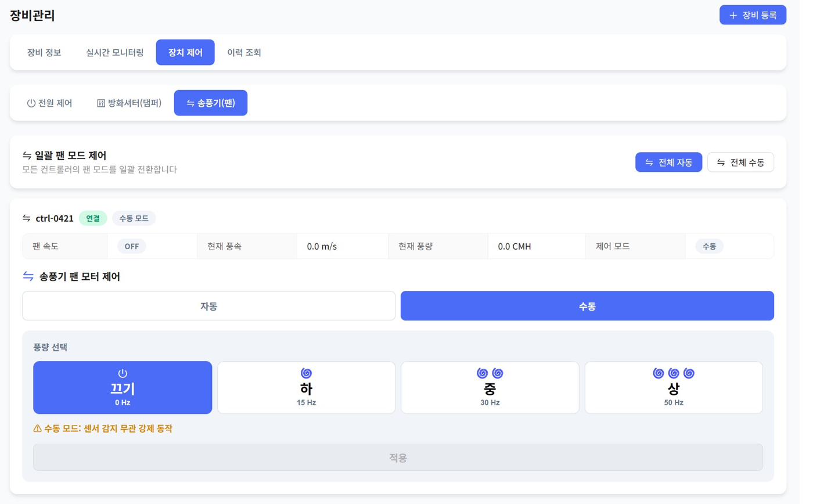Switch to 전원 제어 sub-tab
This screenshot has height=504, width=813.
click(x=49, y=103)
